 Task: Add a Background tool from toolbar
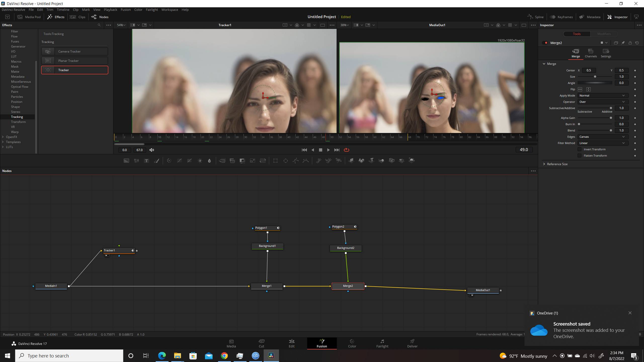point(126,161)
